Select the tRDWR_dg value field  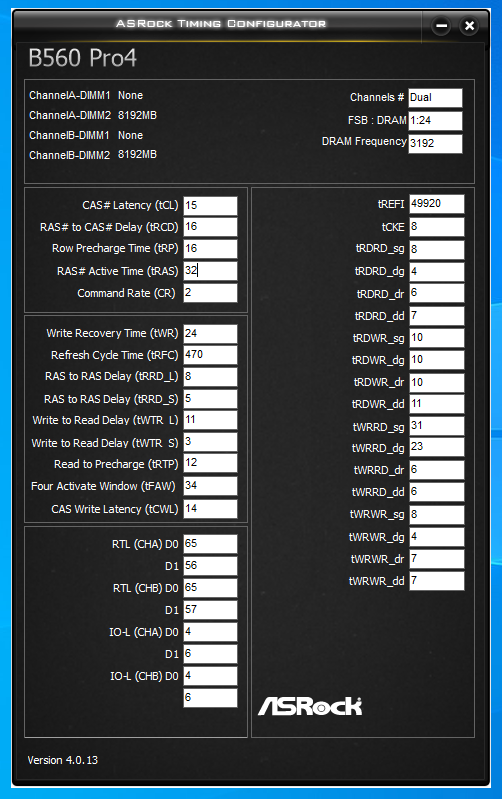point(437,360)
